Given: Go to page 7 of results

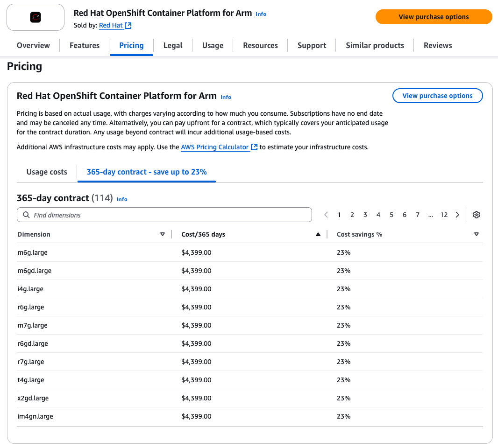Looking at the screenshot, I should coord(417,215).
